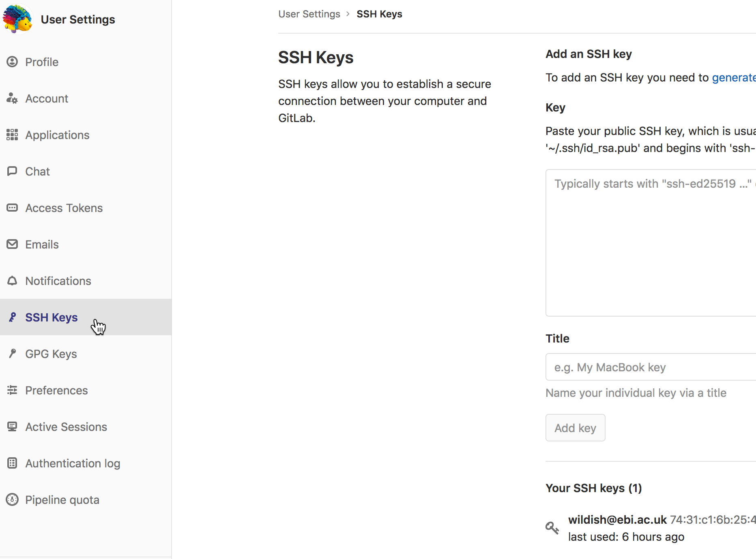756x559 pixels.
Task: Select the Profile icon in sidebar
Action: pos(12,62)
